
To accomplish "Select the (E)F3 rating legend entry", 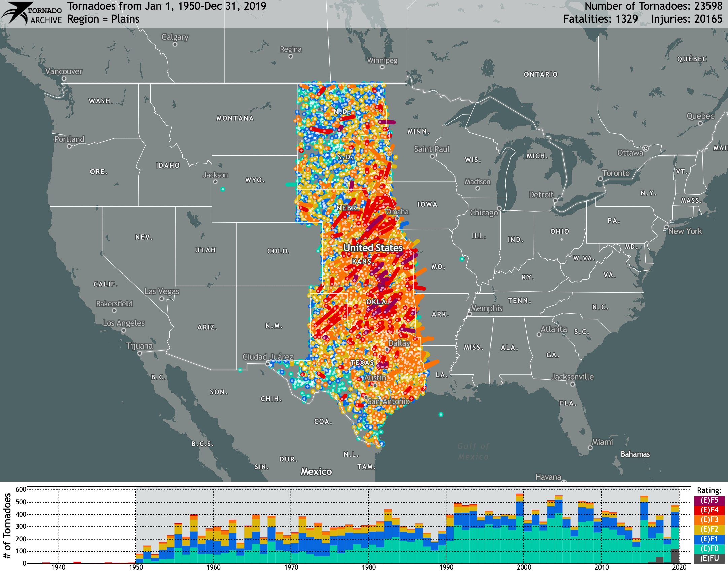I will click(709, 520).
